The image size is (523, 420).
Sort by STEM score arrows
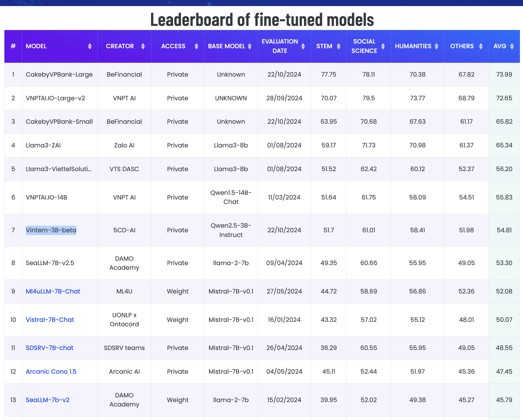(339, 46)
